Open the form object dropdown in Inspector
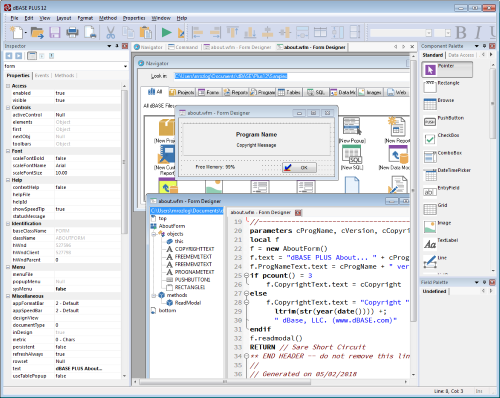Image resolution: width=500 pixels, height=398 pixels. [x=125, y=66]
